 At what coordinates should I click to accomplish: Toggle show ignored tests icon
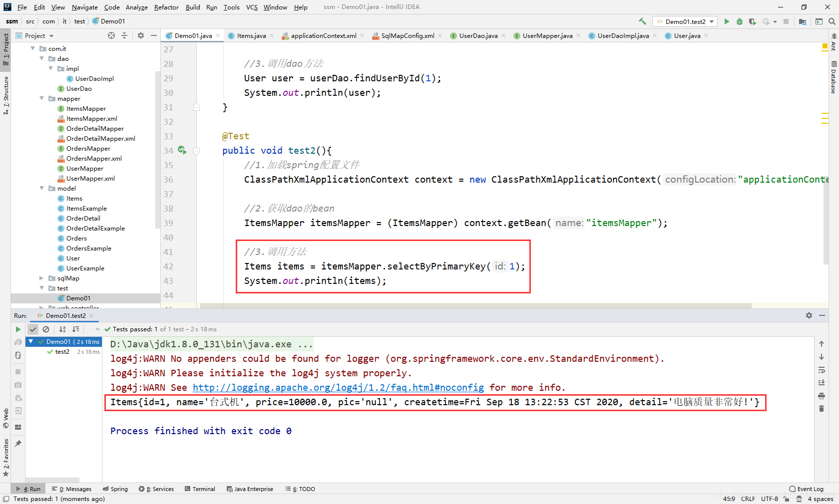(46, 329)
